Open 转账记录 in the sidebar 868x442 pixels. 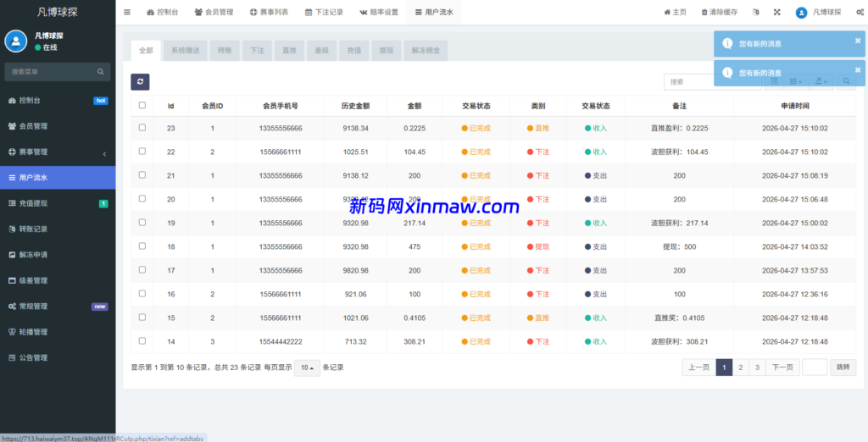pyautogui.click(x=58, y=229)
